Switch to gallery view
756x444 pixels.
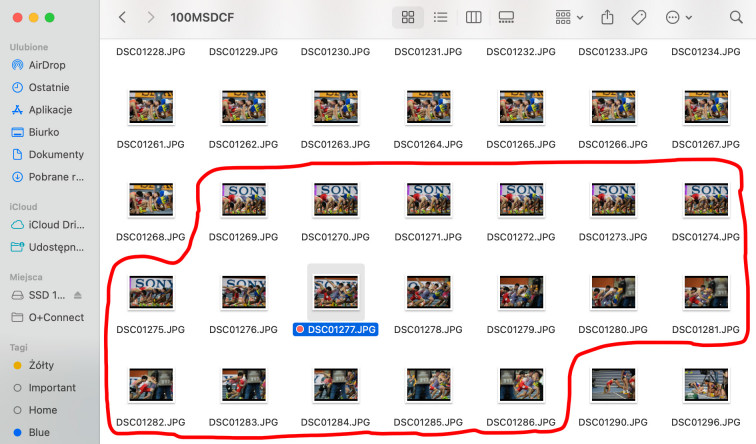506,18
